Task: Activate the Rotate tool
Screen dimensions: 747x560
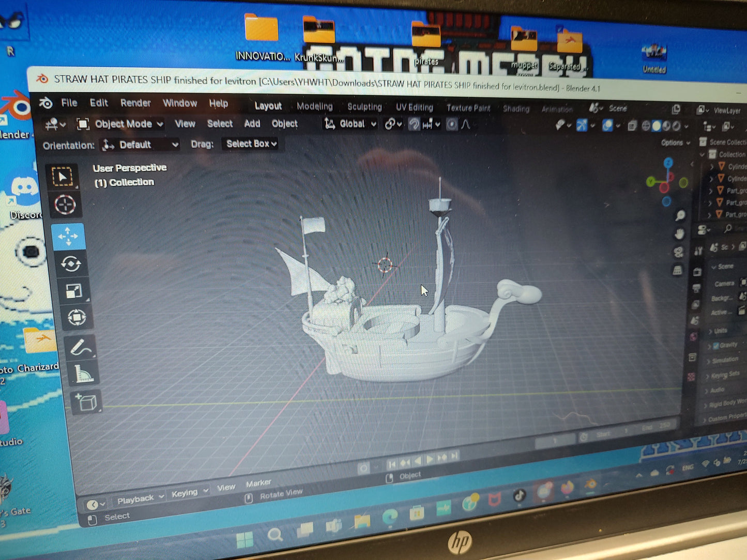Action: [71, 264]
